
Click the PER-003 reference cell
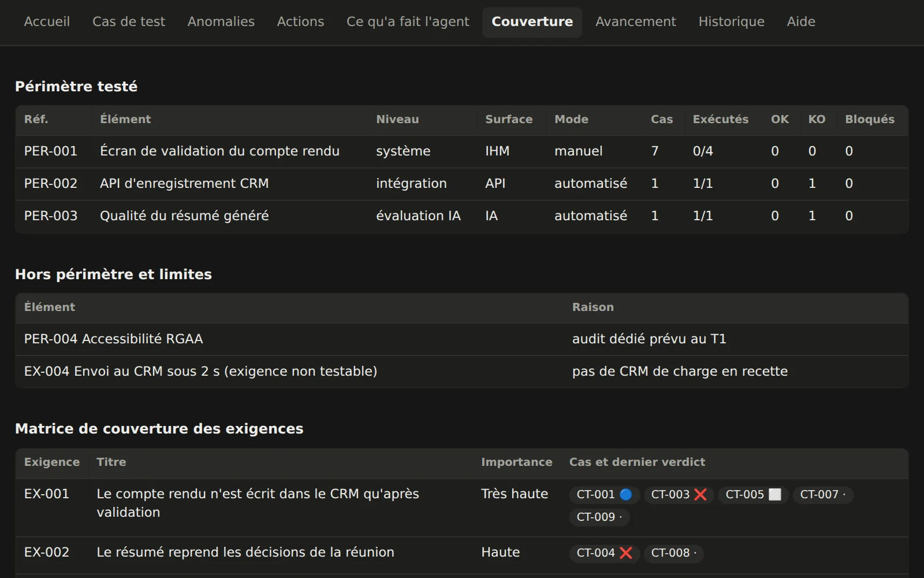coord(51,216)
